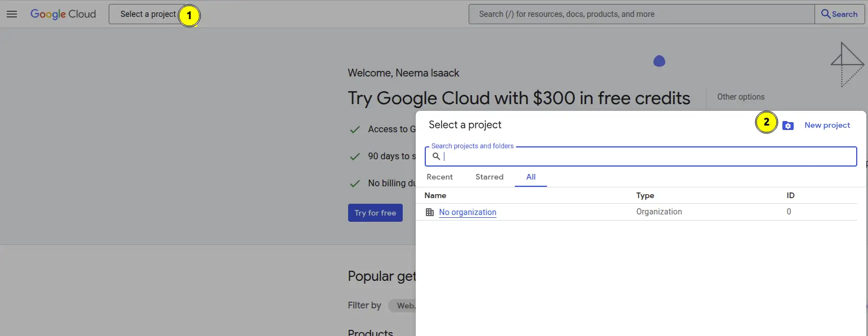This screenshot has height=336, width=868.
Task: Select the All tab
Action: [531, 177]
